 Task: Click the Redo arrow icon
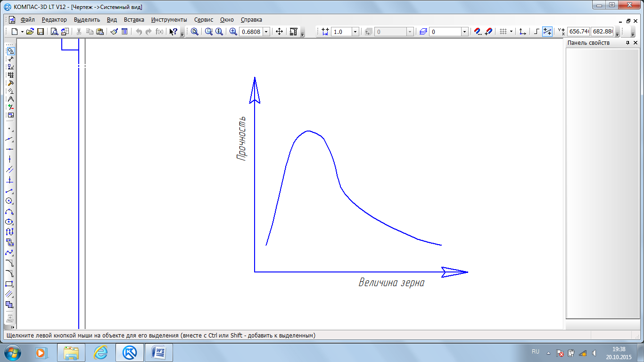(x=149, y=32)
